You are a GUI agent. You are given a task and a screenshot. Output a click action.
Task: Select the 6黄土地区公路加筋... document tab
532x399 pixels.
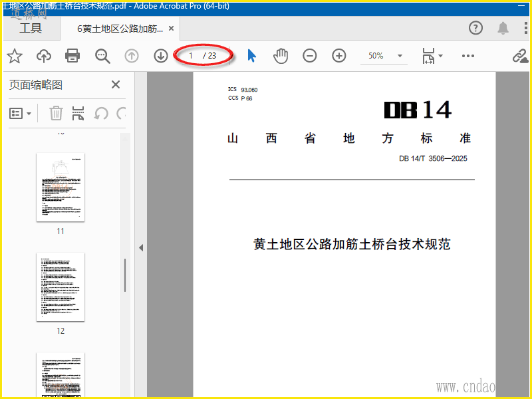tap(120, 29)
